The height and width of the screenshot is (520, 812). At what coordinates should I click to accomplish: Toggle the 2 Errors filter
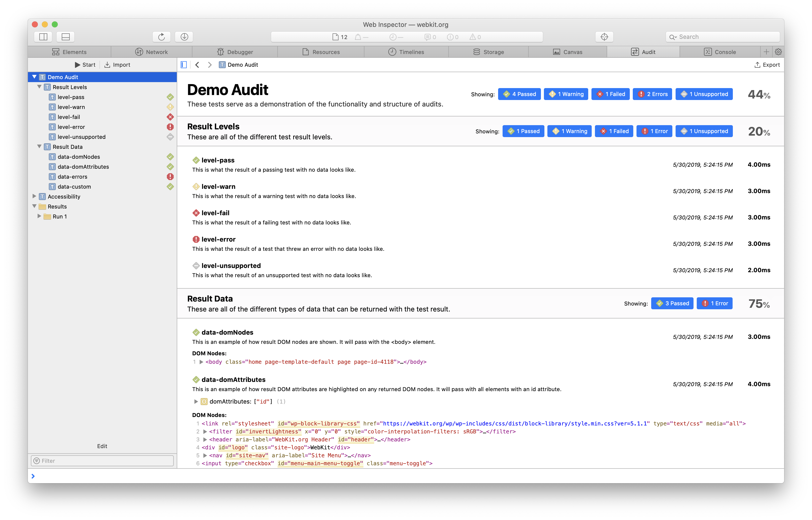click(x=652, y=94)
